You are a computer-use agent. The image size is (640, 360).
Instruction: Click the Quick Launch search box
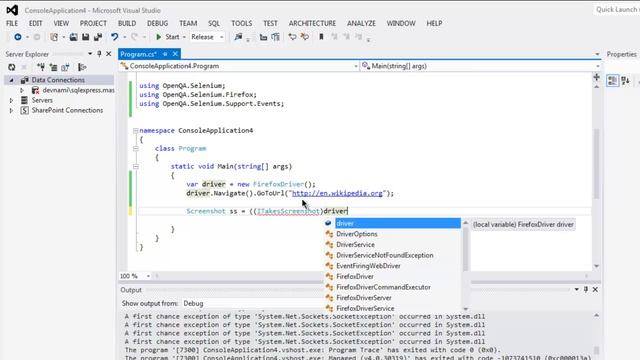click(617, 9)
